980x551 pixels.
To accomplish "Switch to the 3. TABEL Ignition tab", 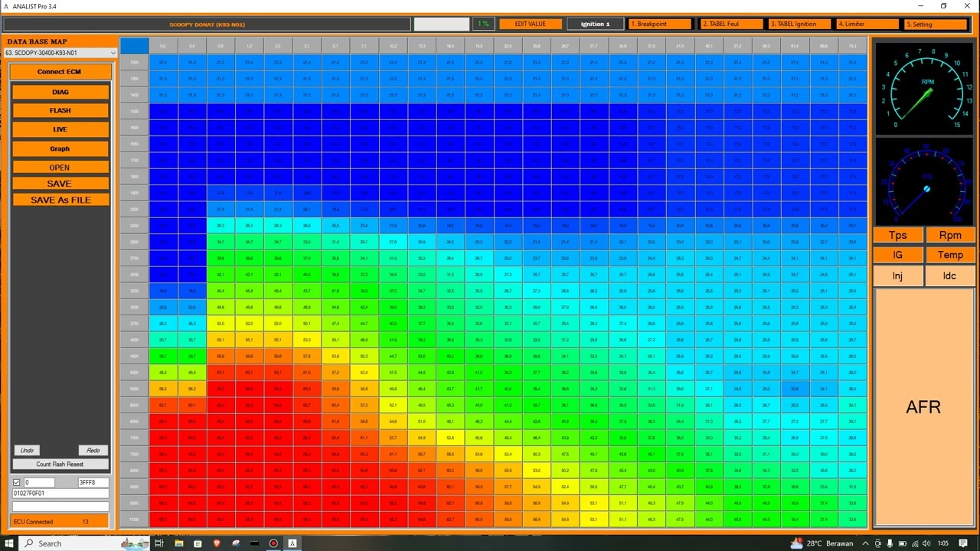I will coord(800,24).
